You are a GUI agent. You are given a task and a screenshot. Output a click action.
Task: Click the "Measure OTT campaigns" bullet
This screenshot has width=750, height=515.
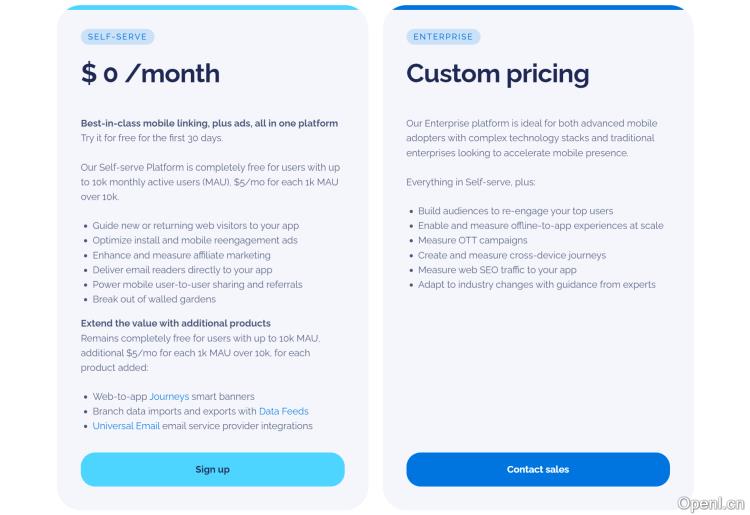click(473, 240)
